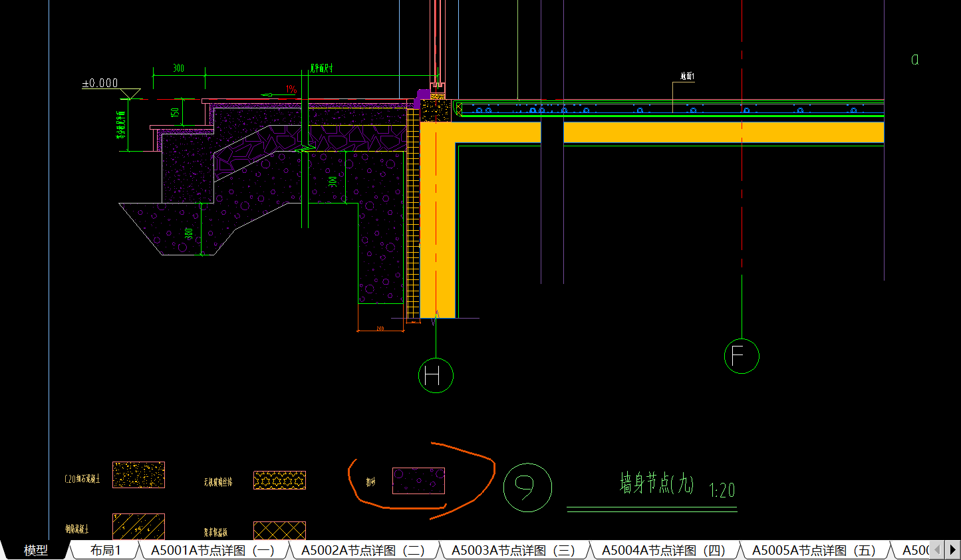Select the 钢筋混凝土 legend label
961x560 pixels.
tap(77, 529)
